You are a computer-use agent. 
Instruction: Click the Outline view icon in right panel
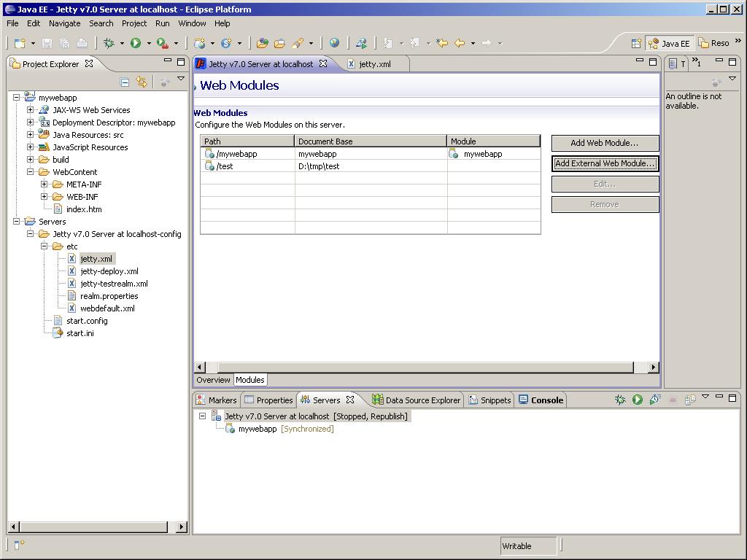[x=672, y=63]
